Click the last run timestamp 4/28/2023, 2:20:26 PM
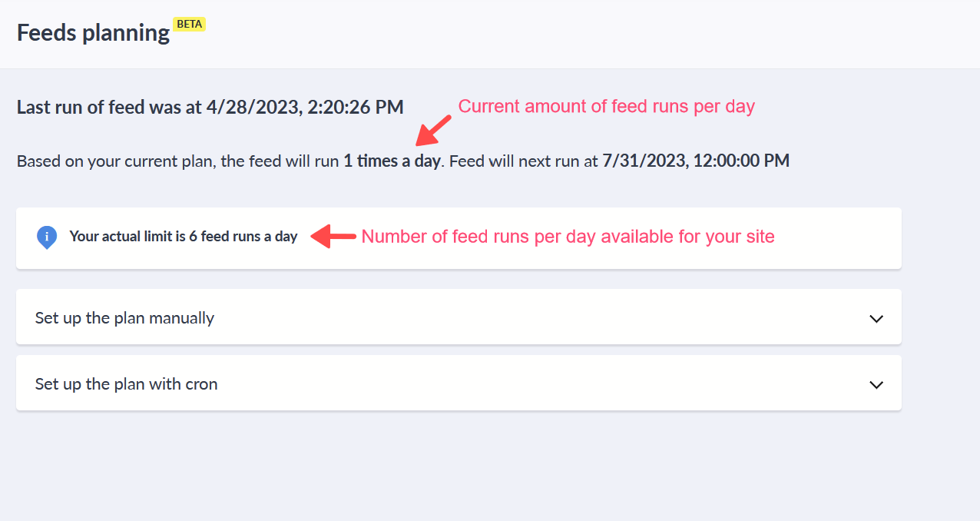The height and width of the screenshot is (521, 980). pyautogui.click(x=305, y=107)
